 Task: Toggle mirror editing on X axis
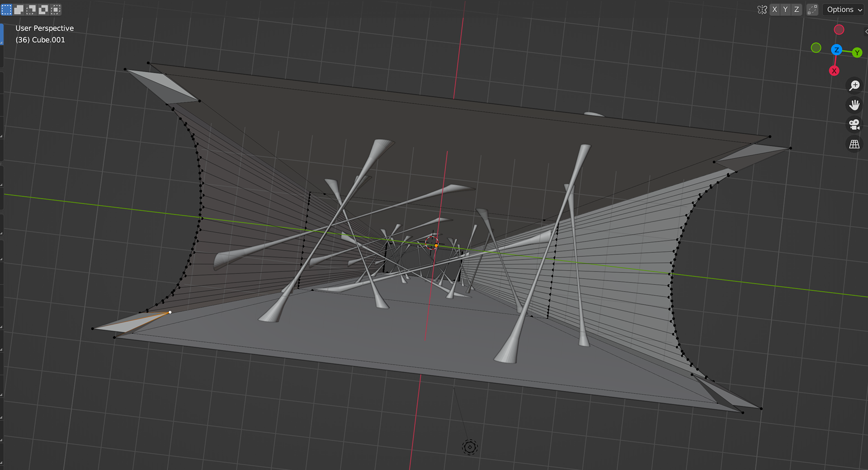[x=774, y=9]
